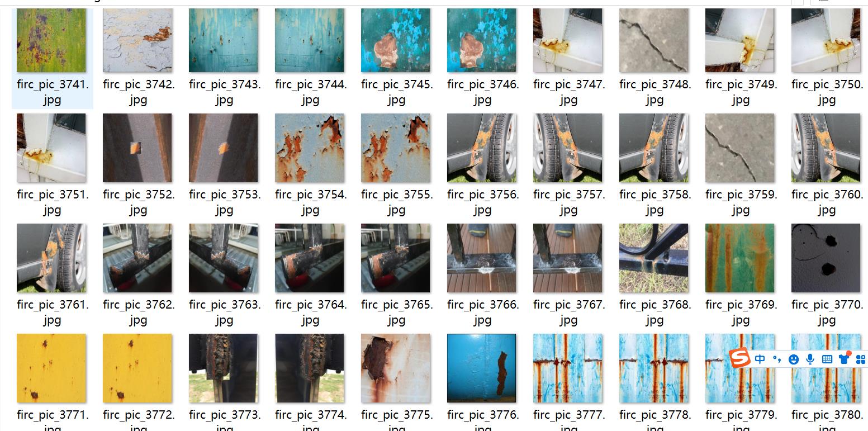Image resolution: width=868 pixels, height=431 pixels.
Task: Click the firc_pic_3770.jpg dark holes thumbnail
Action: click(x=826, y=258)
